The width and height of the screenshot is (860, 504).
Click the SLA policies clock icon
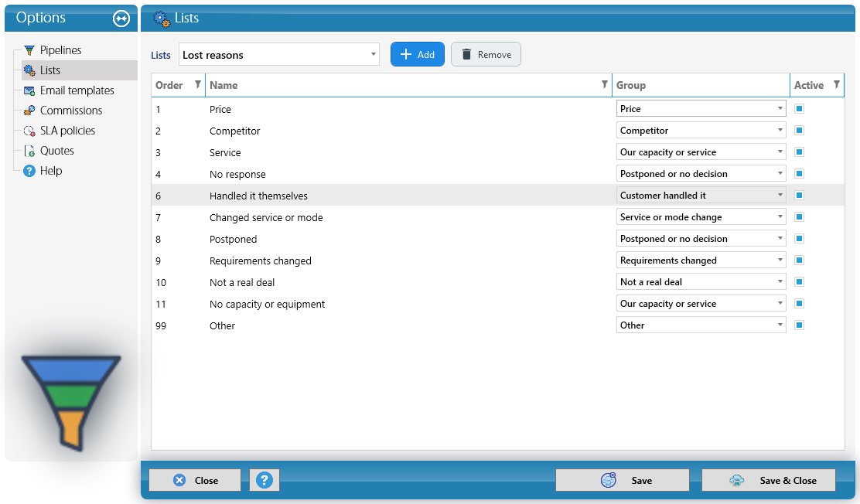click(29, 131)
